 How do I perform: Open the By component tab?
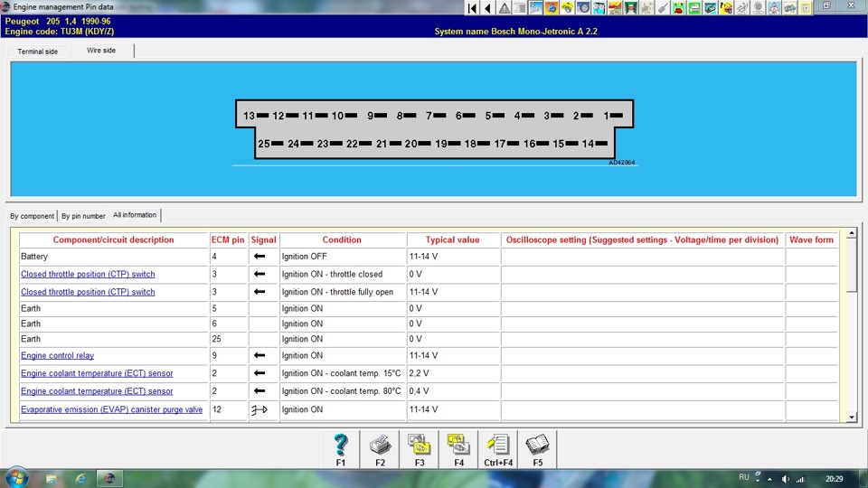[33, 217]
